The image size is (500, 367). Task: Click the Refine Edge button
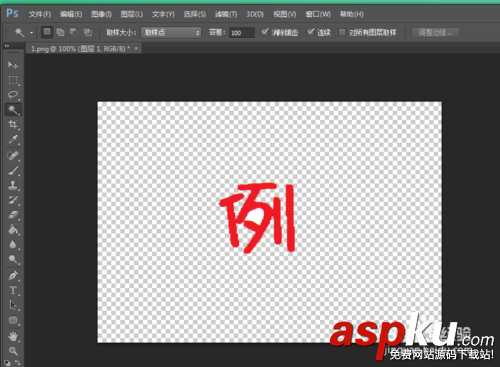(x=435, y=32)
